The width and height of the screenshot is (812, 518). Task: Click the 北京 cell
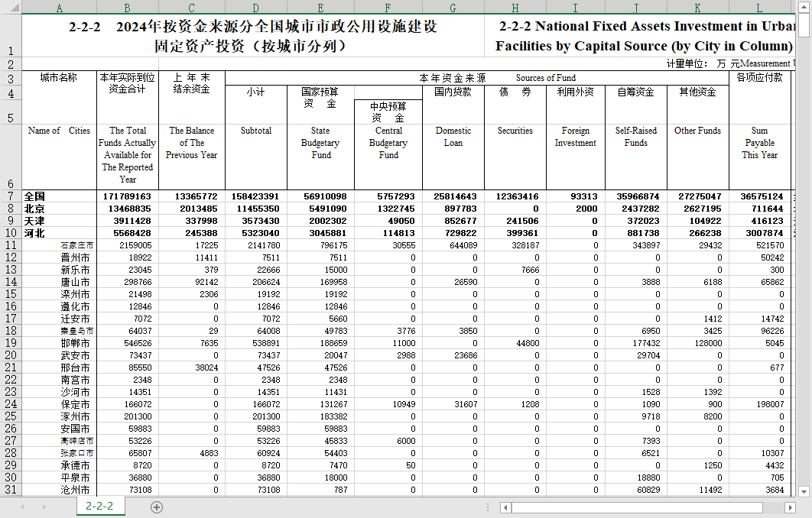(x=59, y=209)
